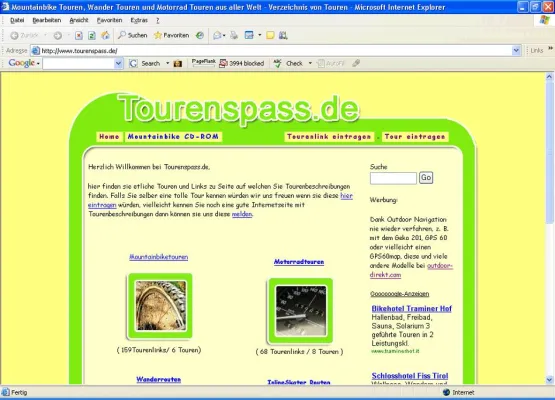Open the Motorradtouren link
This screenshot has height=400, width=555.
[299, 262]
